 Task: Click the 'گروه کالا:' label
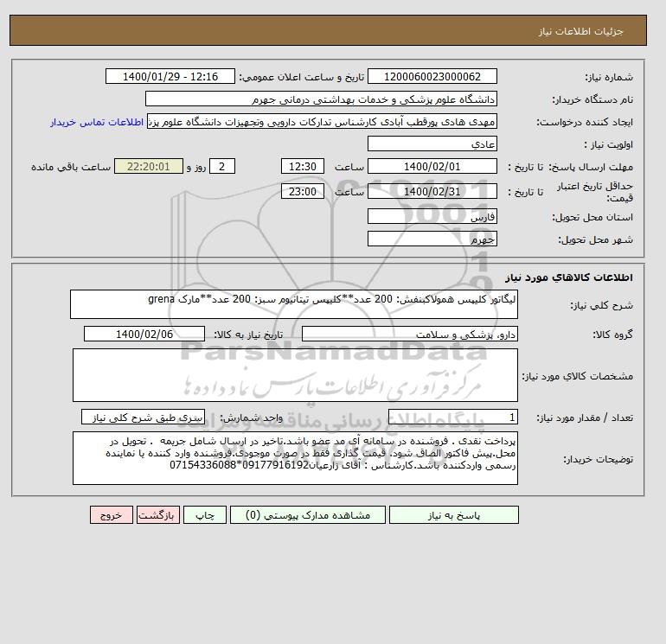612,335
